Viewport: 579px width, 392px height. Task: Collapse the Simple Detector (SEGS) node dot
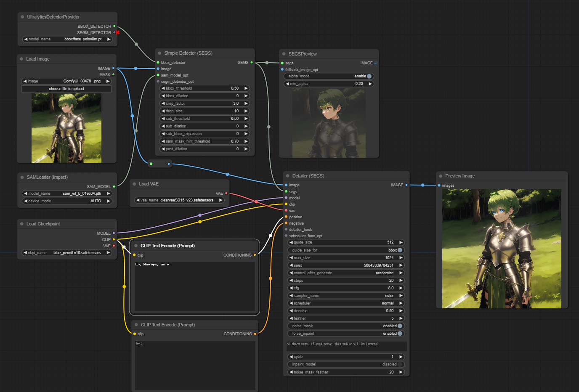coord(160,53)
